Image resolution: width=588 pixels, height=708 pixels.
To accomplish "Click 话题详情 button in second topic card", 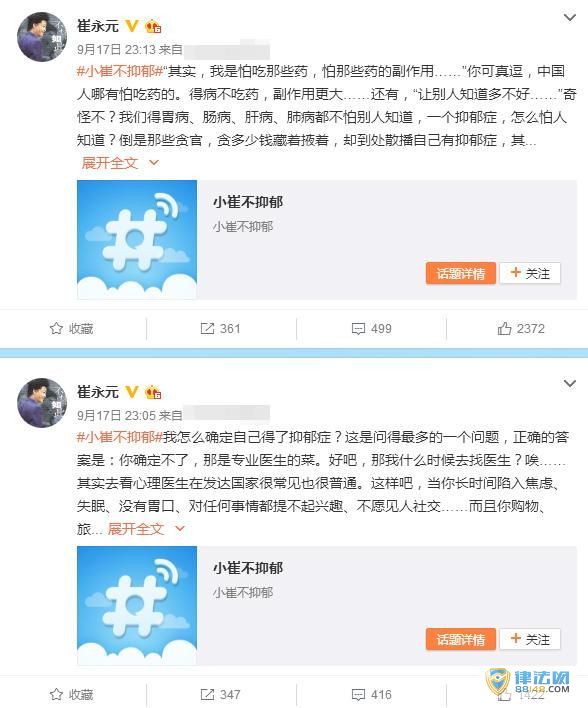I will pos(461,639).
